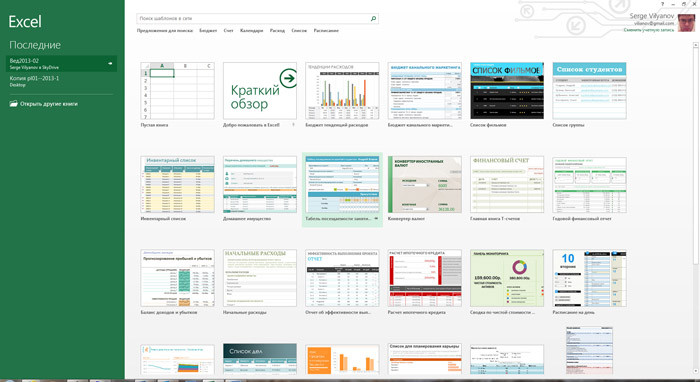Click the scrollbar up arrow

tap(696, 45)
